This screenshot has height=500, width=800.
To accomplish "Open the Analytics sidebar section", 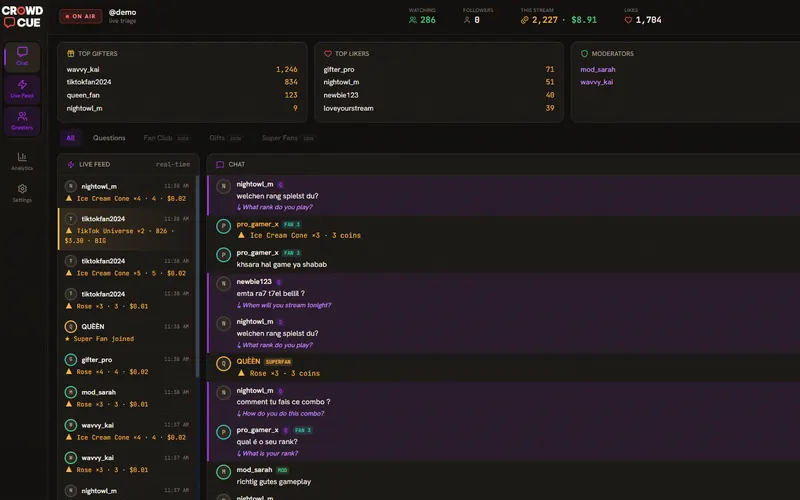I will click(x=22, y=161).
